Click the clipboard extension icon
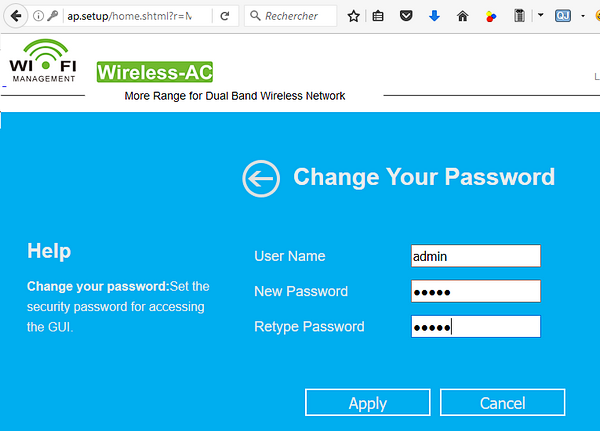The height and width of the screenshot is (431, 600). tap(519, 16)
